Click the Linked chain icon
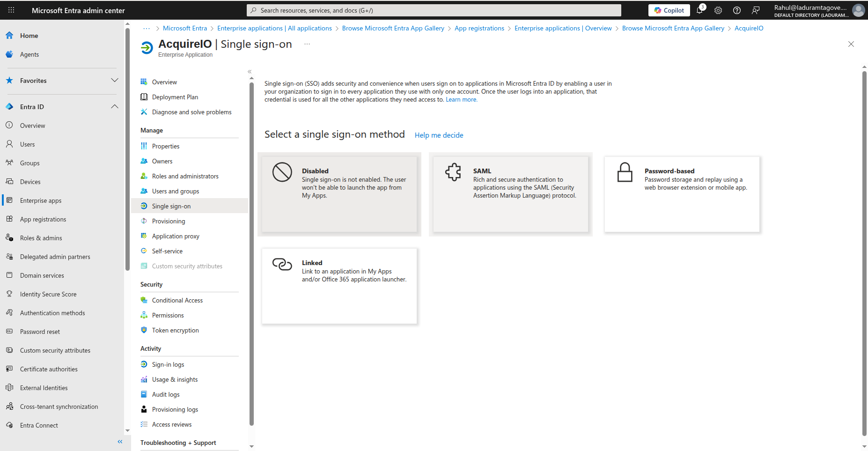 282,264
